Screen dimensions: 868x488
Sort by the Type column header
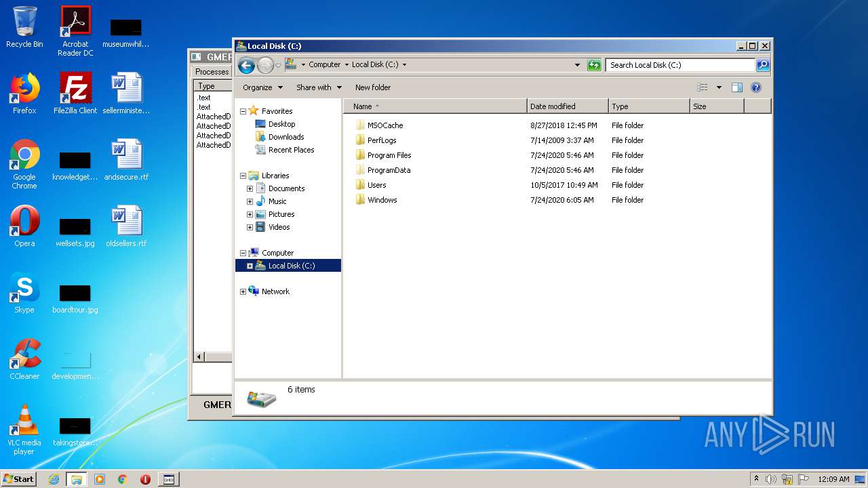coord(649,106)
